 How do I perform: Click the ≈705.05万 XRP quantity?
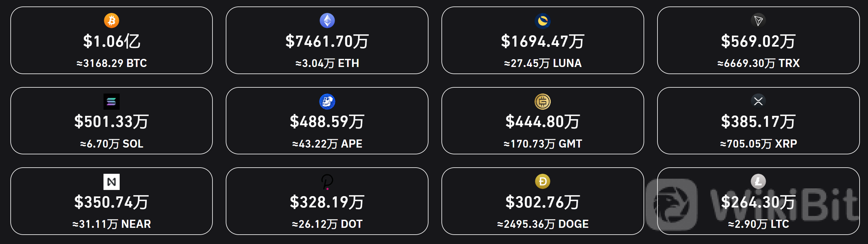tap(758, 144)
